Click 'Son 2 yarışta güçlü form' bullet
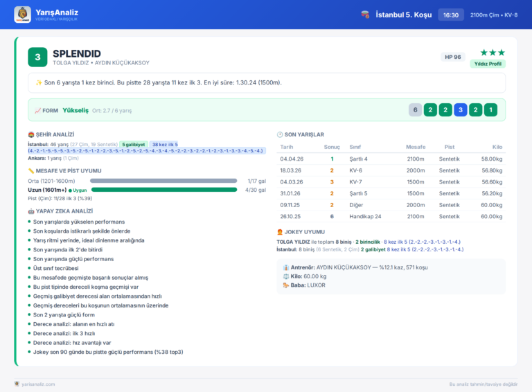 point(64,315)
